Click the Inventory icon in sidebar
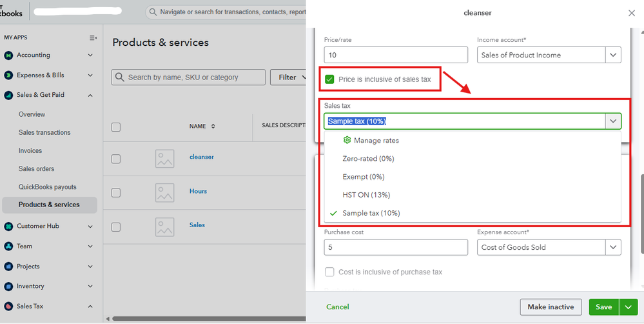The height and width of the screenshot is (324, 644). click(x=8, y=286)
